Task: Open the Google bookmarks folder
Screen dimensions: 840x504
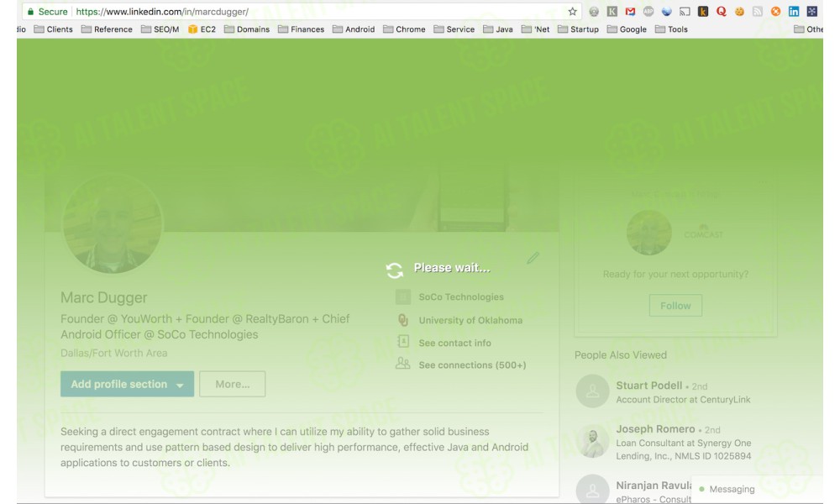Action: (627, 29)
